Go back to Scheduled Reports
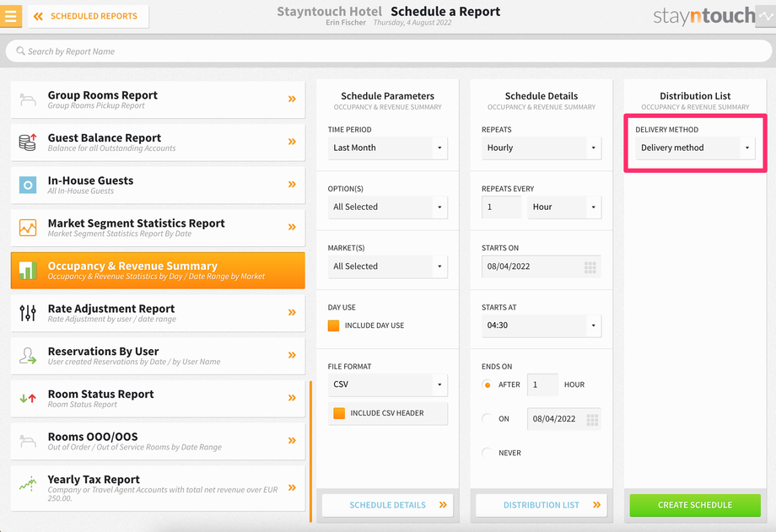 (x=88, y=16)
